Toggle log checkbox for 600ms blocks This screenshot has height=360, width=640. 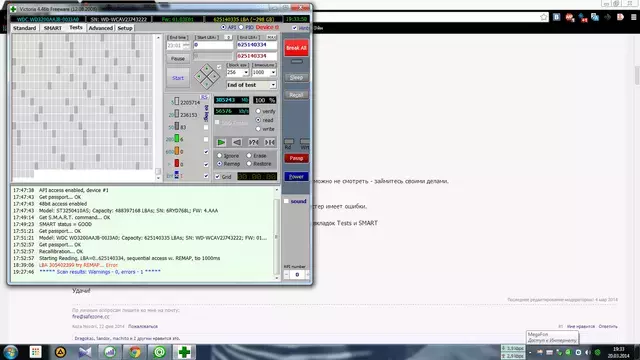(206, 152)
